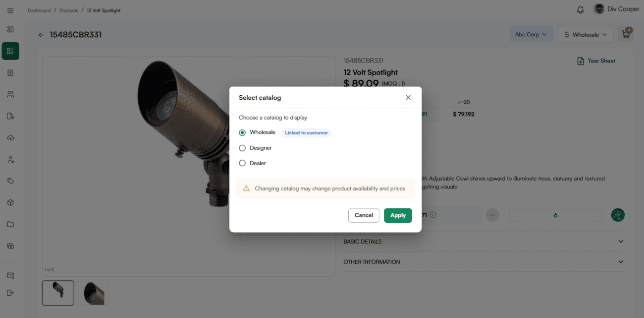Select the Designer catalog option
This screenshot has height=318, width=644.
coord(242,148)
